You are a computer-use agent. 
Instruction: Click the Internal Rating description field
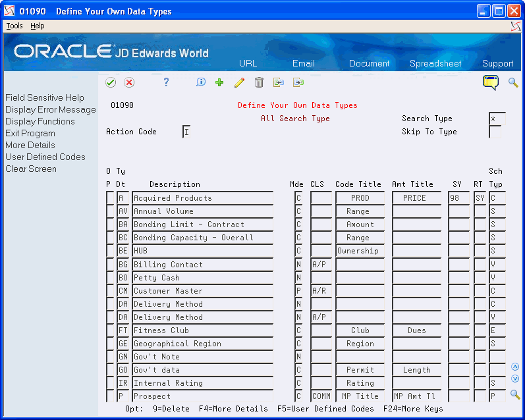(203, 383)
